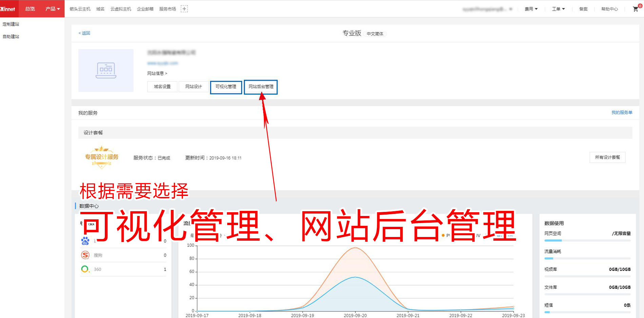The width and height of the screenshot is (644, 318).
Task: Click the 所有设计套餐 button
Action: pos(607,157)
